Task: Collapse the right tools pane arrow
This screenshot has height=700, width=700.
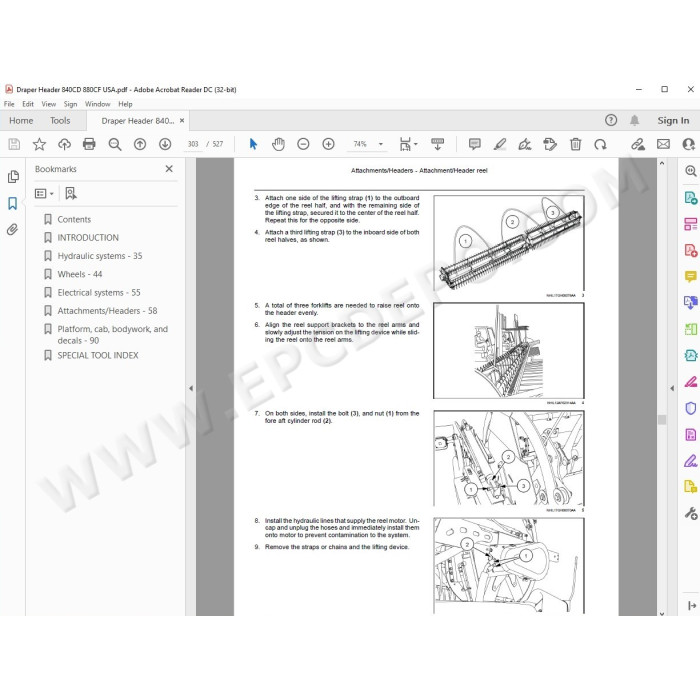Action: point(672,388)
